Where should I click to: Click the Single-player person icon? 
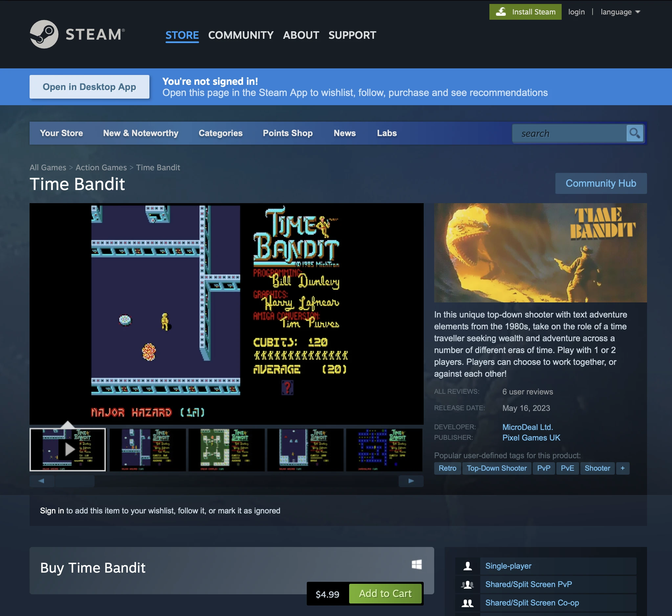point(468,566)
